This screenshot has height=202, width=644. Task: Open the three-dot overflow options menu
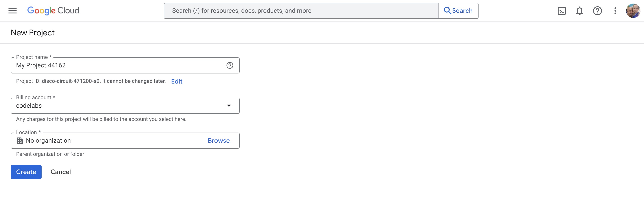[x=615, y=11]
